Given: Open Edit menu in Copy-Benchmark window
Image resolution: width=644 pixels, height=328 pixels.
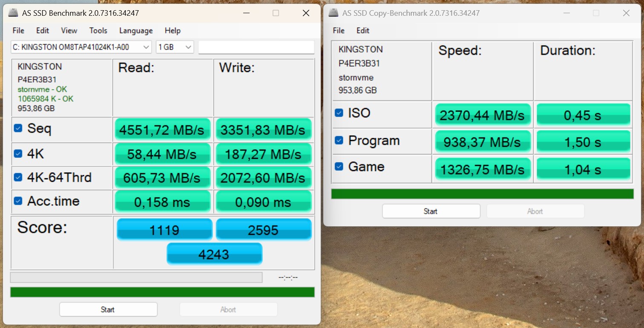Looking at the screenshot, I should pyautogui.click(x=363, y=31).
